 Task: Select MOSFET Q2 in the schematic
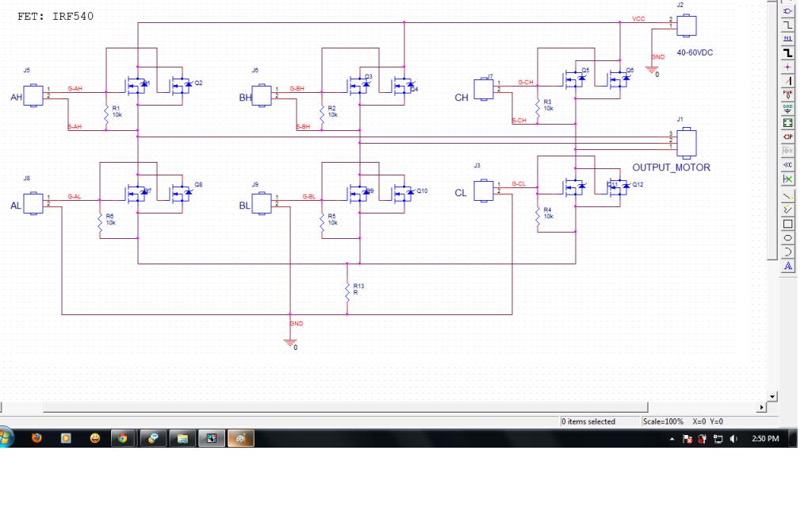tap(182, 84)
